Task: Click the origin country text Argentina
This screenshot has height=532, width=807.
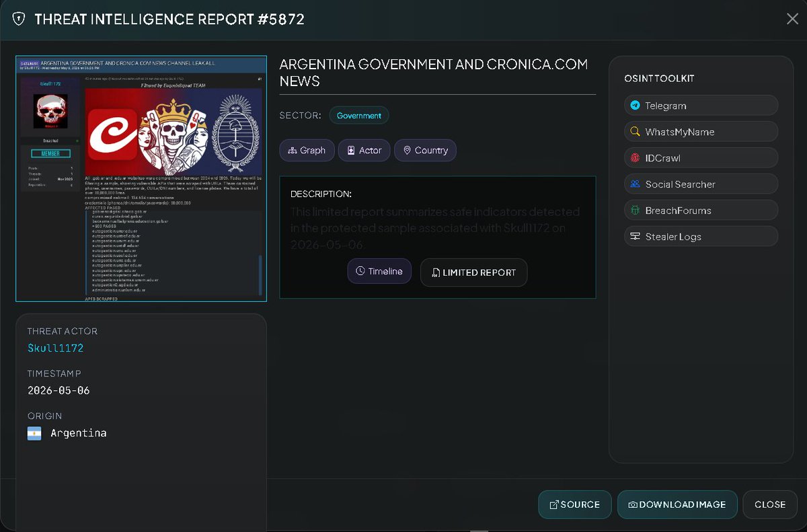Action: coord(79,433)
